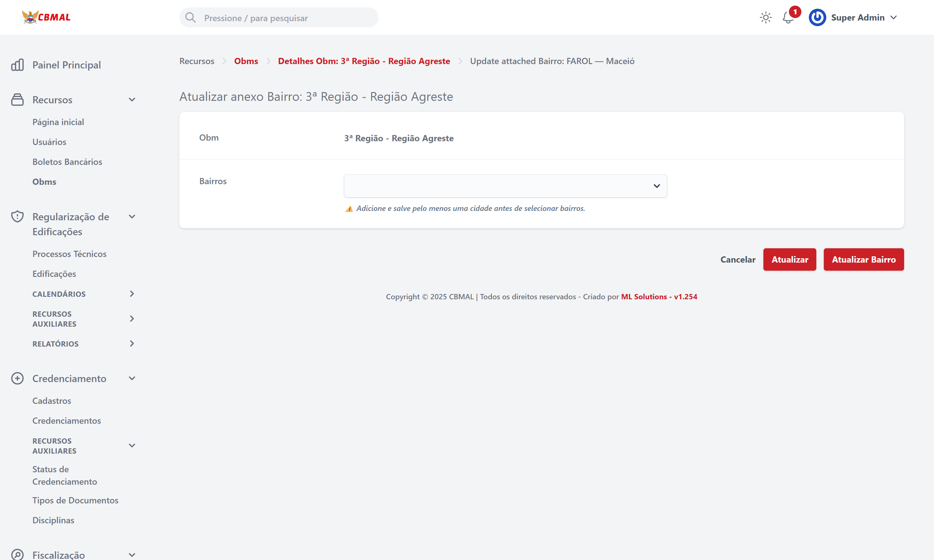Image resolution: width=934 pixels, height=560 pixels.
Task: Click the CBMAL logo
Action: [46, 17]
